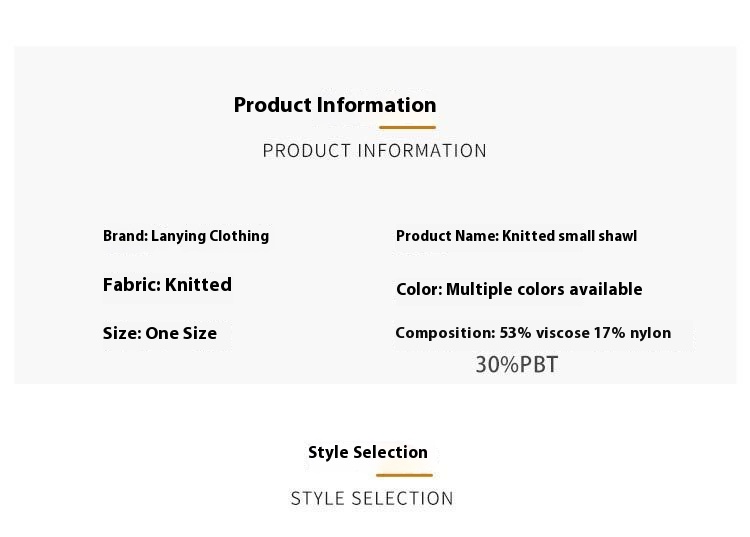Click the gold underline below Product Information
The height and width of the screenshot is (537, 750).
[x=407, y=127]
